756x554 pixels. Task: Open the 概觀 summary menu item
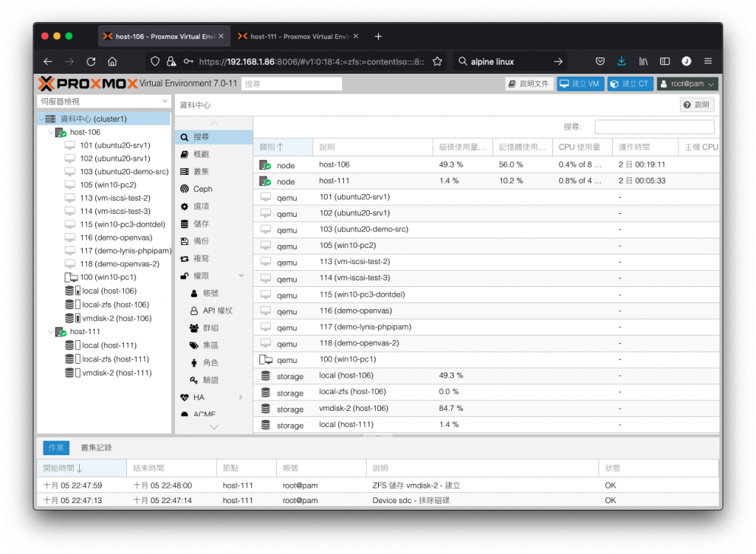(x=213, y=154)
